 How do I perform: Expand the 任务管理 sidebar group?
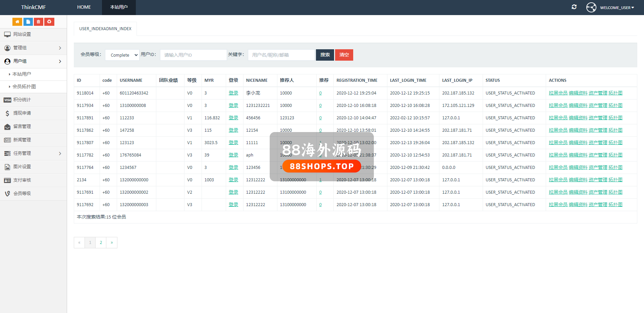point(33,153)
